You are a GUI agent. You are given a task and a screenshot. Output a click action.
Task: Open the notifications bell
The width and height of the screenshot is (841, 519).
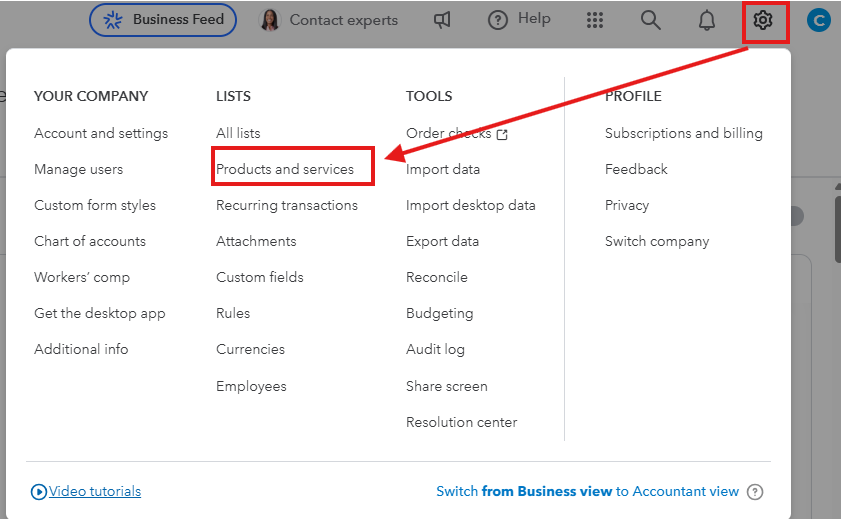click(x=707, y=20)
